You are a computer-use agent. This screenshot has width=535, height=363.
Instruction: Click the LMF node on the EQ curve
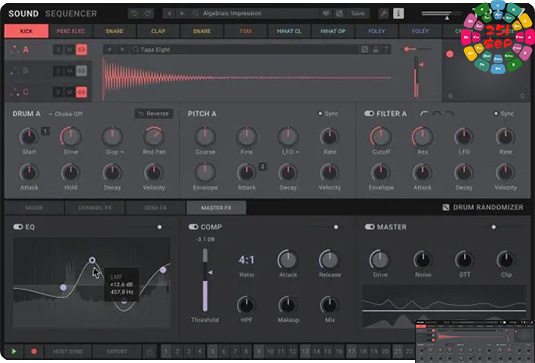pyautogui.click(x=92, y=260)
